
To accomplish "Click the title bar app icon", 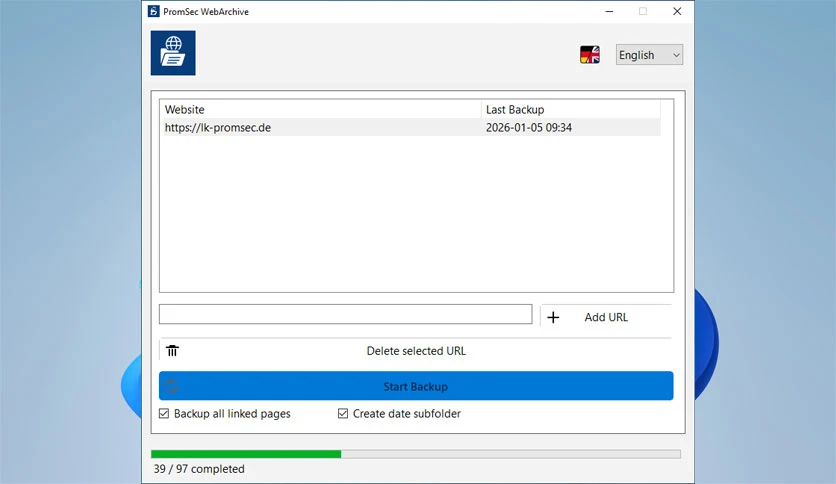I will coord(154,11).
